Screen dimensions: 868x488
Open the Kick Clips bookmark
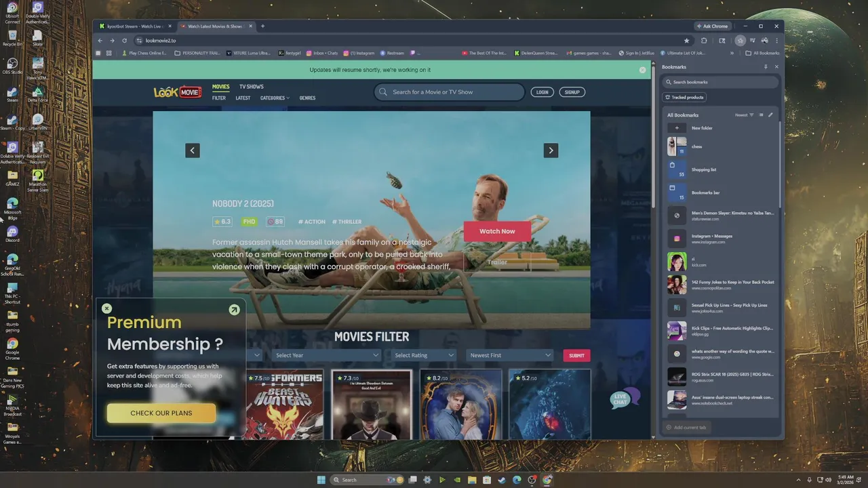720,331
